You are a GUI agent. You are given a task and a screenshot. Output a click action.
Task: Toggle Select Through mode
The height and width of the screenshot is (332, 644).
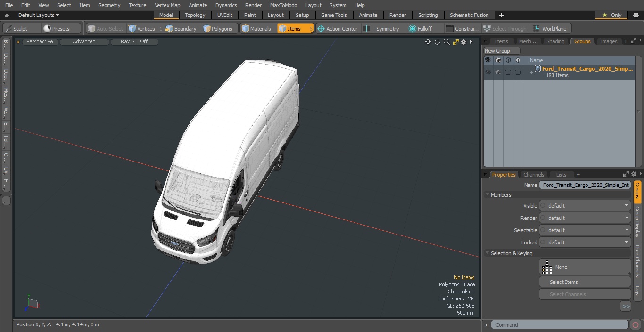tap(506, 29)
